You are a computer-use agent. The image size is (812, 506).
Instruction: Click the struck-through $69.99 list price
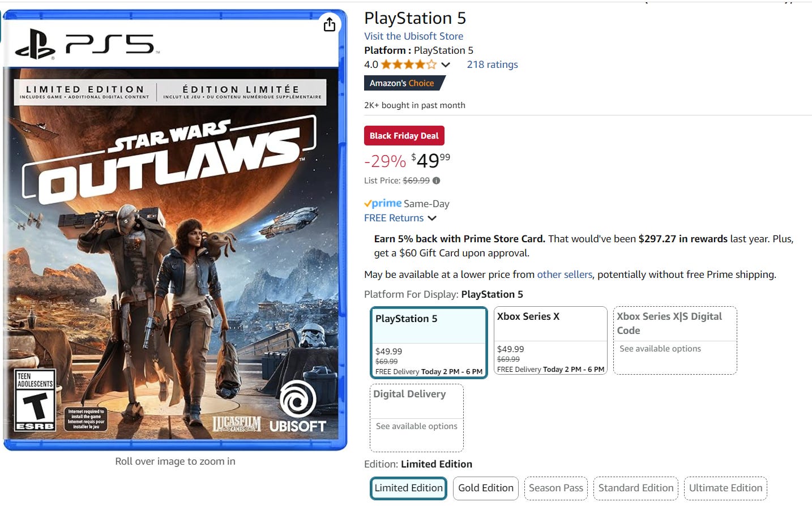pos(416,181)
